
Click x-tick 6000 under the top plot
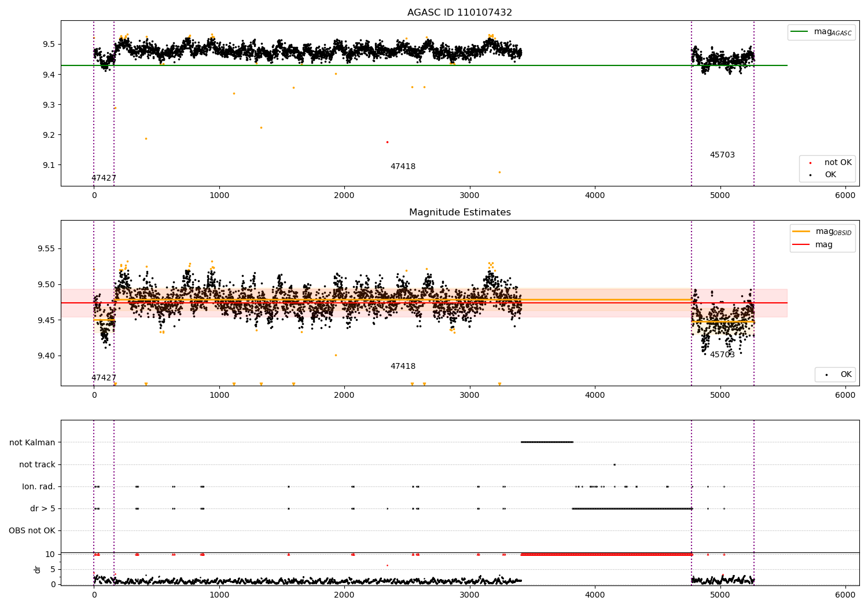tap(845, 196)
